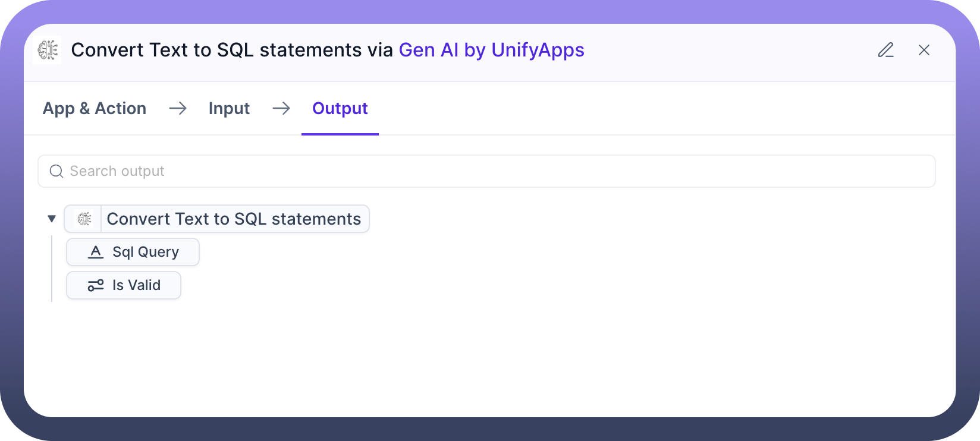Viewport: 980px width, 441px height.
Task: Select the Sql Query output pill
Action: click(x=145, y=253)
